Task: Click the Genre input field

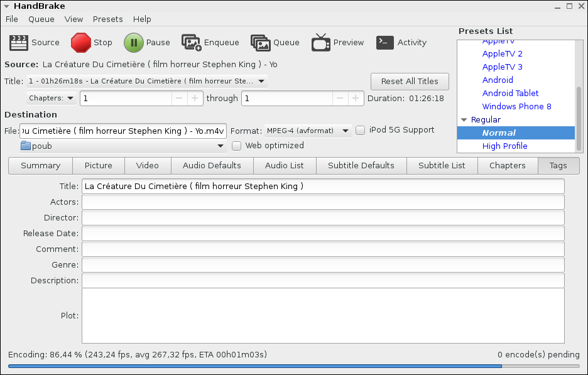Action: 323,265
